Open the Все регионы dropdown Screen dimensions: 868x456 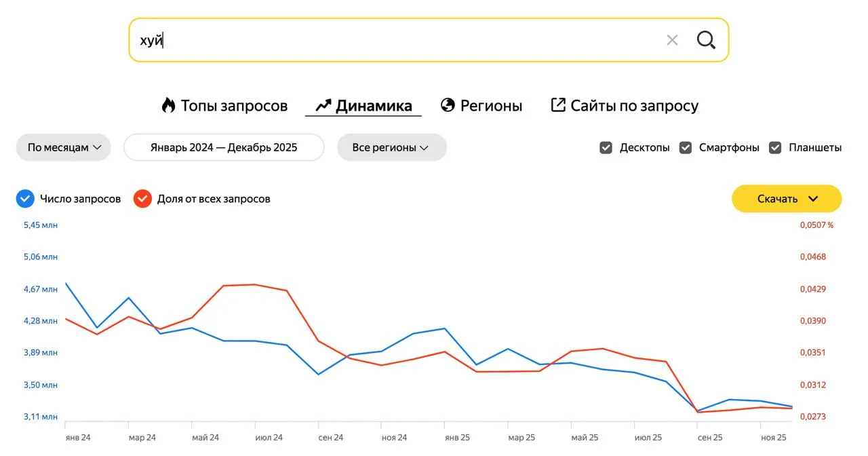[x=391, y=147]
